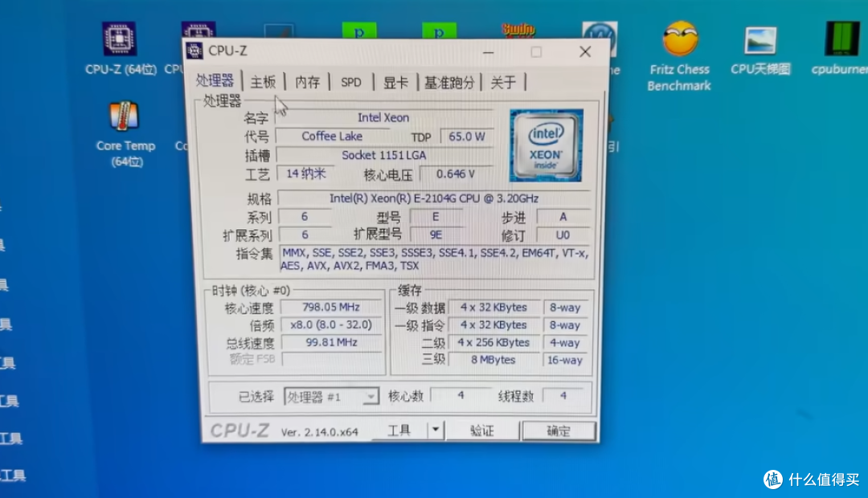Open the CPU-Z (64位) desktop icon
Viewport: 868px width, 498px height.
[119, 39]
